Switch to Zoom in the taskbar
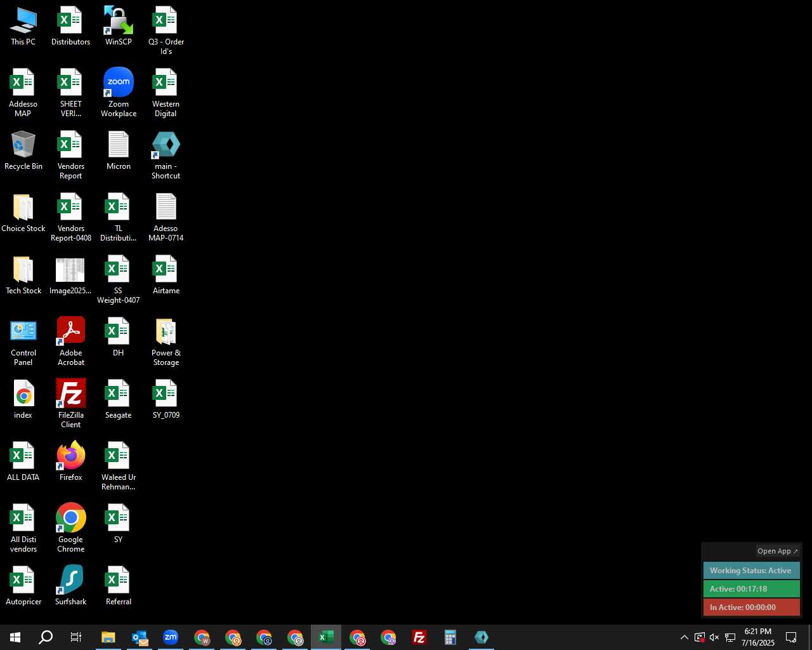812x650 pixels. coord(171,637)
